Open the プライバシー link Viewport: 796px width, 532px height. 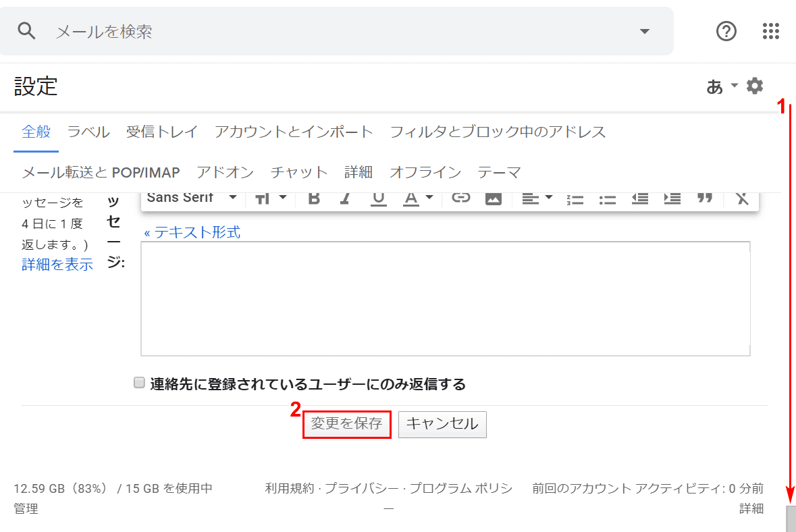(361, 488)
